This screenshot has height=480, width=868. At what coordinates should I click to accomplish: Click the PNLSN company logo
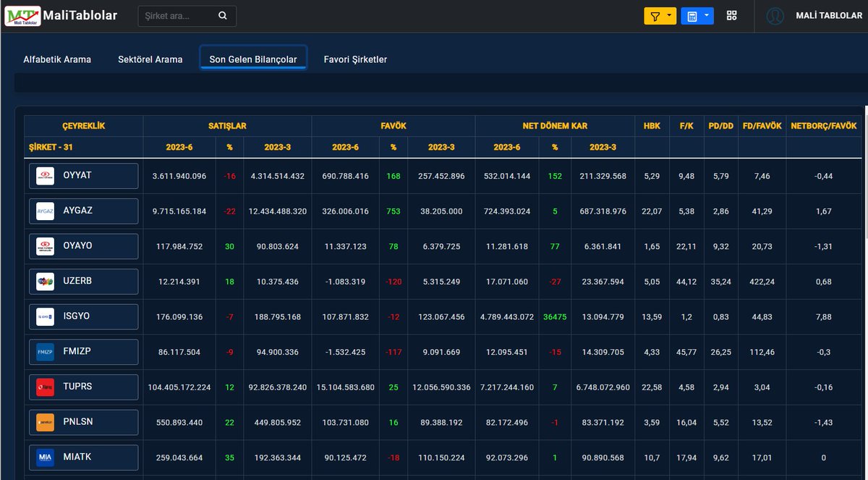pos(45,422)
